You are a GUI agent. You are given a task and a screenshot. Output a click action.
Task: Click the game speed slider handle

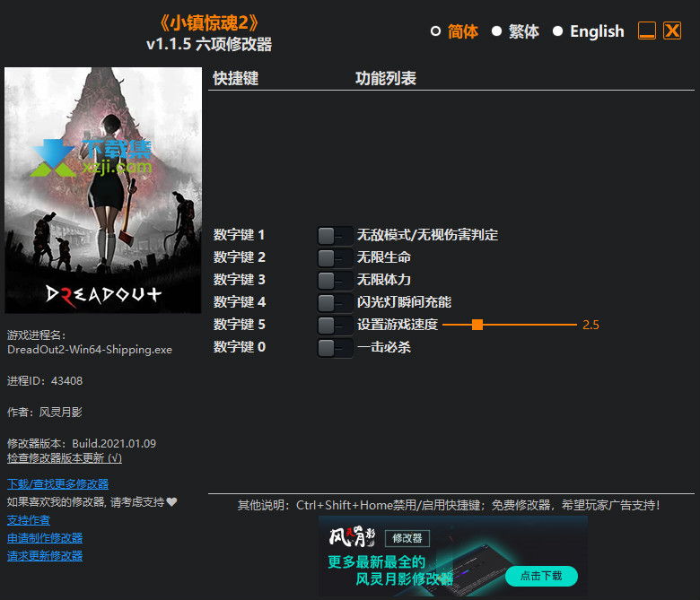(x=477, y=325)
